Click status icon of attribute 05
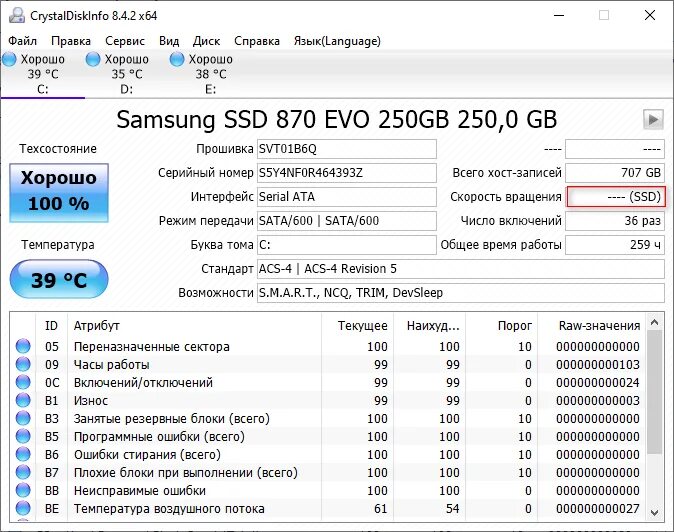The width and height of the screenshot is (674, 532). coord(23,346)
